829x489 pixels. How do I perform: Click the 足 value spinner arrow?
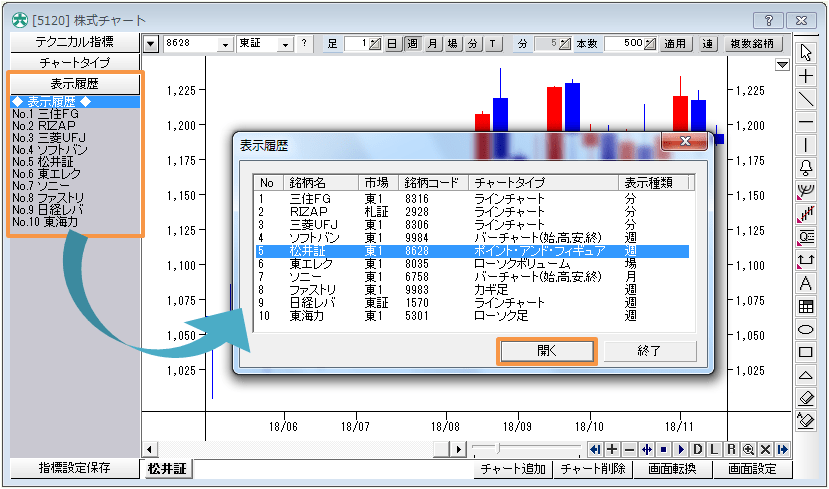tap(375, 44)
